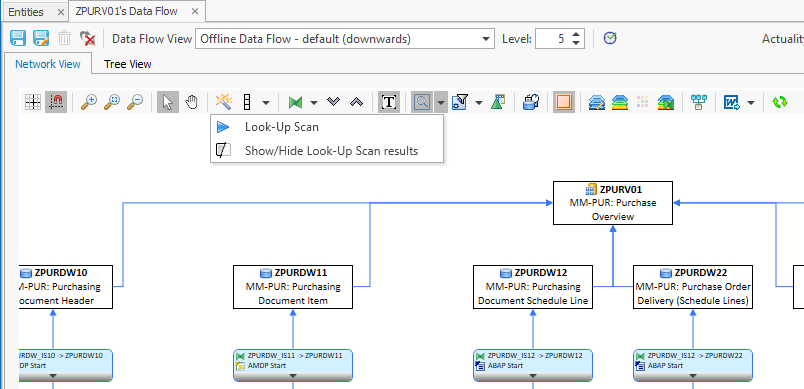
Task: Click the icon with red X beside trash
Action: coord(87,38)
